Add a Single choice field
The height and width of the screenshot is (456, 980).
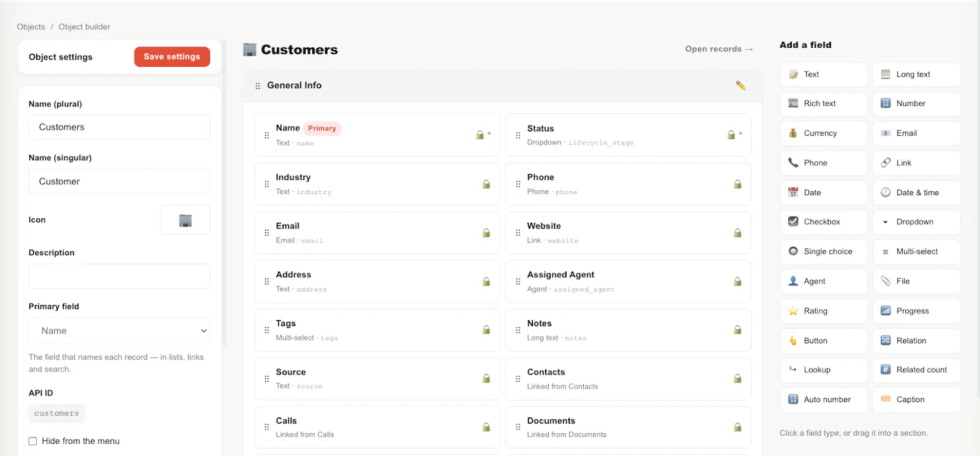[x=824, y=252]
